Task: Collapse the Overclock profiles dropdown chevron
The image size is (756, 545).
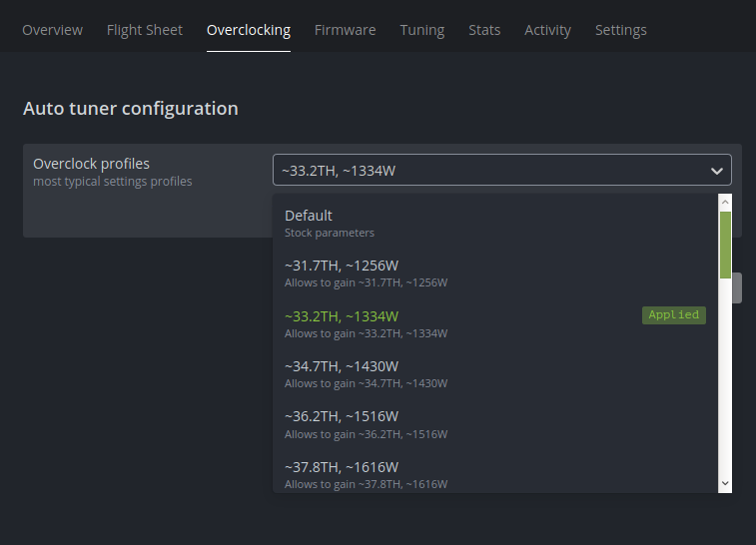Action: coord(717,171)
